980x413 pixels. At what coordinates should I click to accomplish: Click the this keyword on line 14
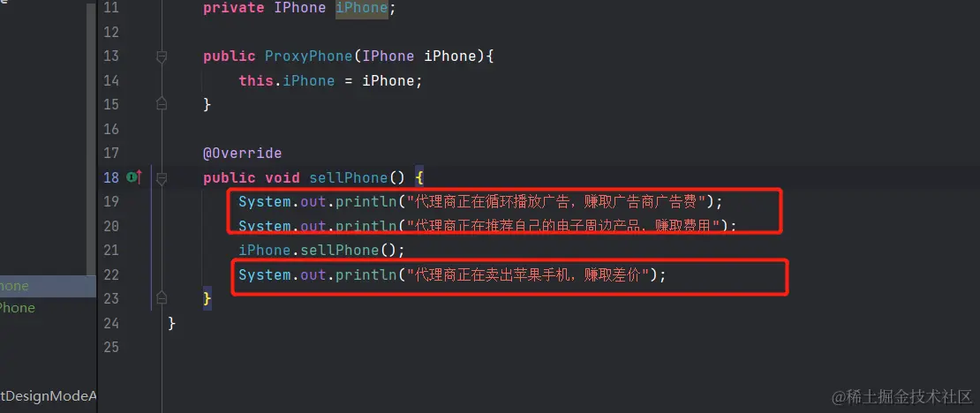pyautogui.click(x=256, y=80)
